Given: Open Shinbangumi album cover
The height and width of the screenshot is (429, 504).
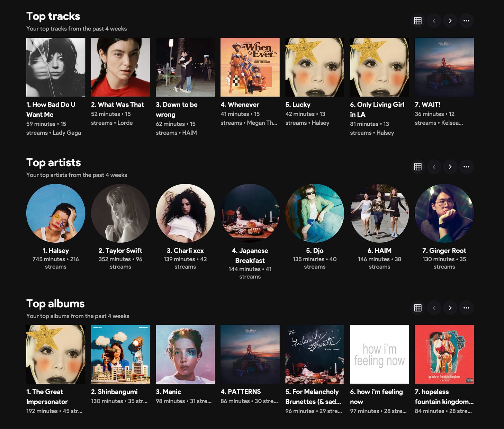Looking at the screenshot, I should point(120,354).
